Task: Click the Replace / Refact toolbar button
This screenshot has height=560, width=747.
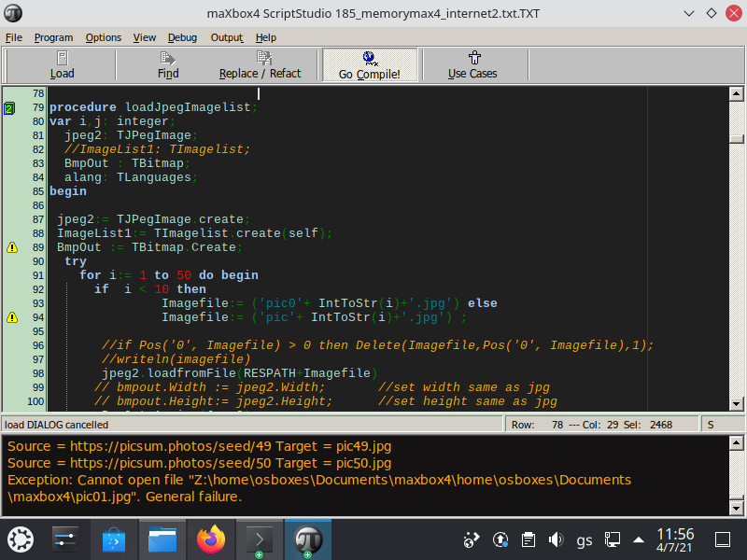Action: coord(260,64)
